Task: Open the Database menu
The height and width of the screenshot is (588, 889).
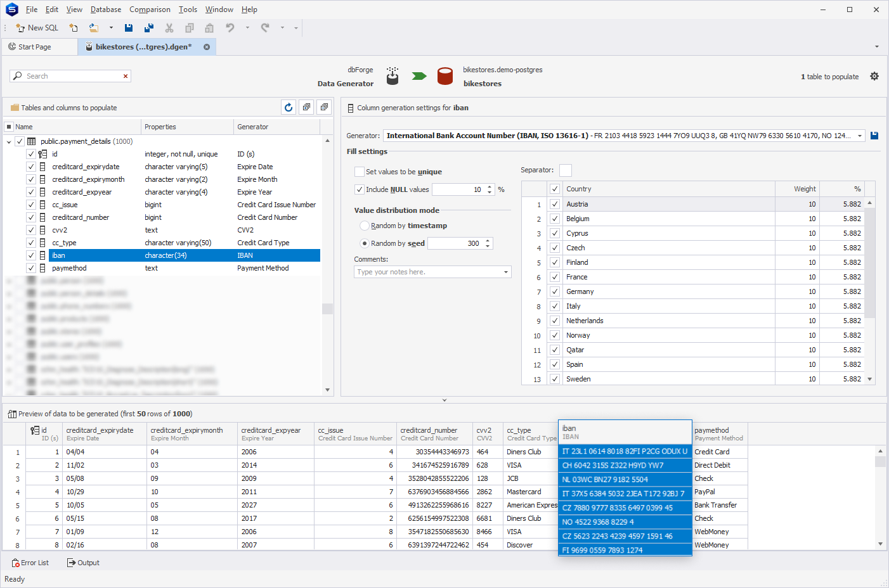Action: click(106, 10)
